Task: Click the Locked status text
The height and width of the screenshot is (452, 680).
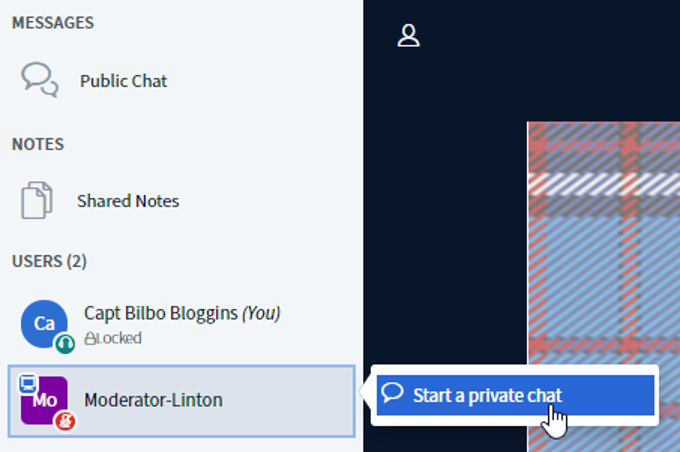Action: (118, 338)
